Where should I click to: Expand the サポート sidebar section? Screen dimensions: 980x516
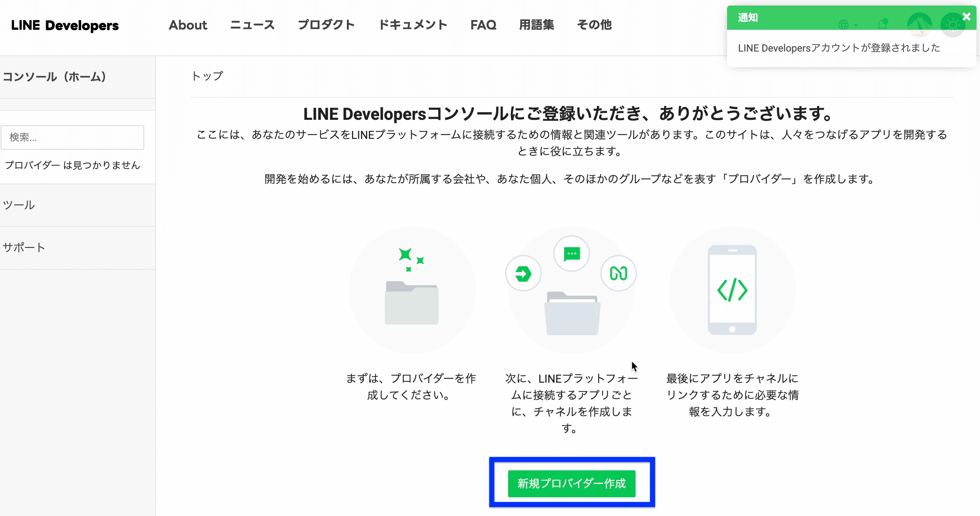click(78, 248)
